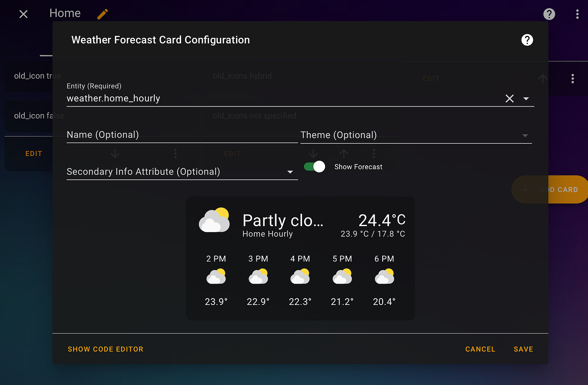Click the EDIT link on the left card
The image size is (588, 385).
34,153
